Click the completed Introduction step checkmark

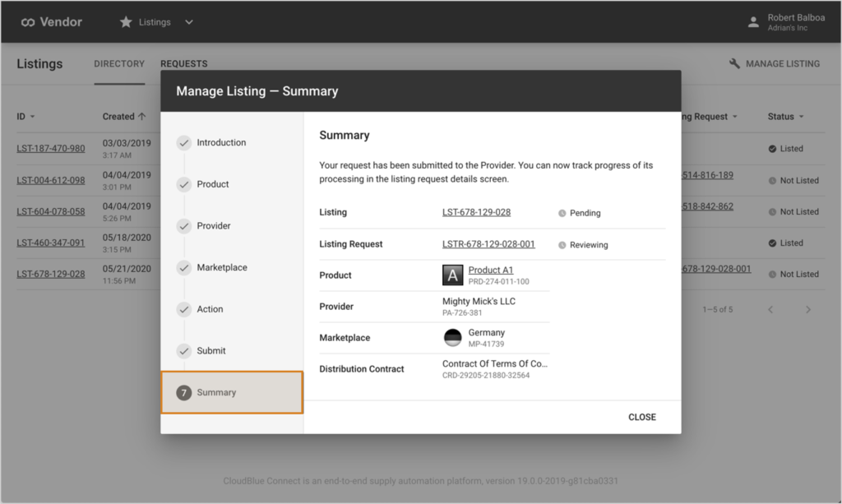coord(184,142)
